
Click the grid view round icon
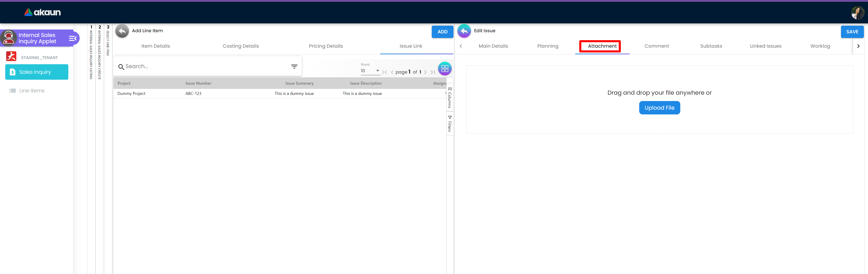tap(444, 68)
